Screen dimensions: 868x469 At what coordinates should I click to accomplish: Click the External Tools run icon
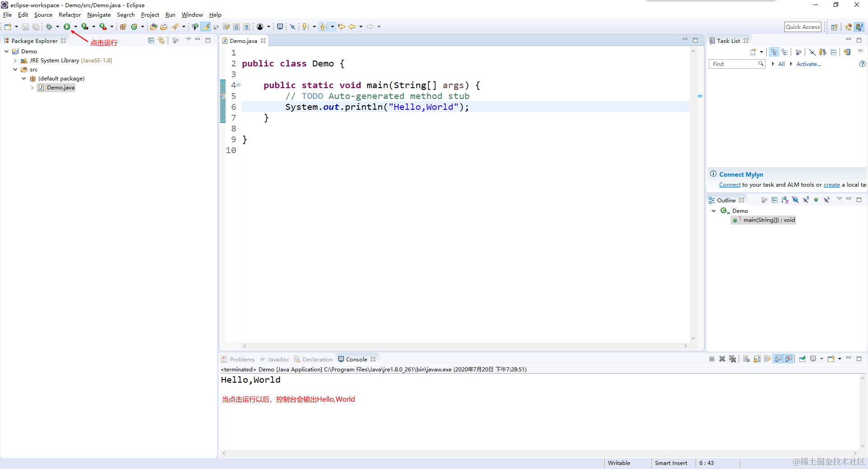(x=103, y=27)
